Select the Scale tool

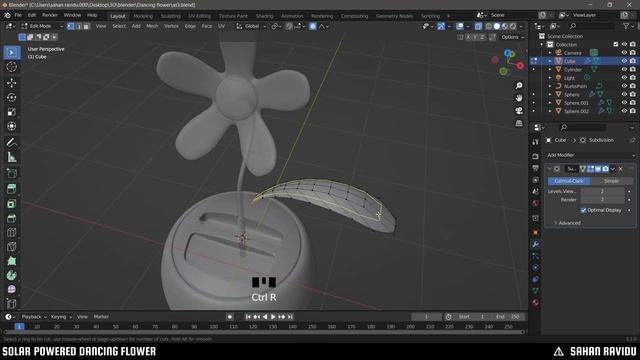(11, 111)
